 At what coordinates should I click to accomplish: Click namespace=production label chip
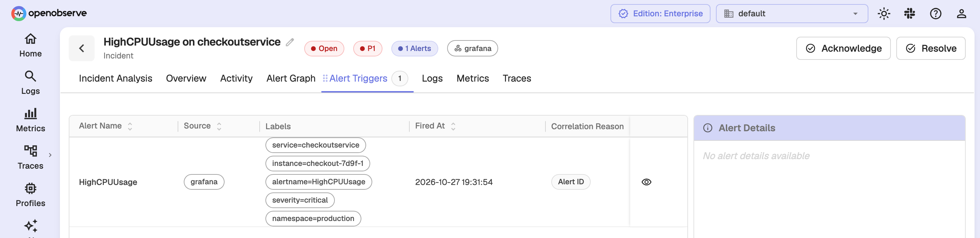[x=313, y=218]
